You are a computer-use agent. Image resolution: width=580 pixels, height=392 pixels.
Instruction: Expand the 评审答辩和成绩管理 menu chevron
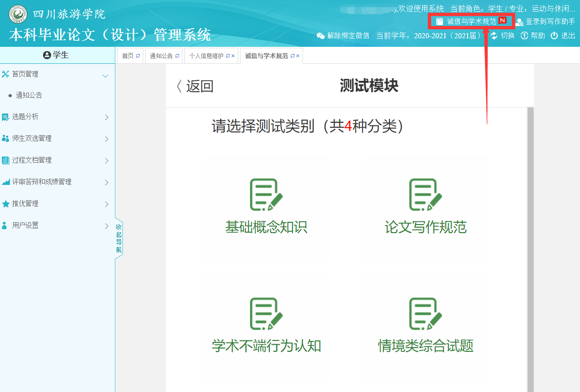107,183
